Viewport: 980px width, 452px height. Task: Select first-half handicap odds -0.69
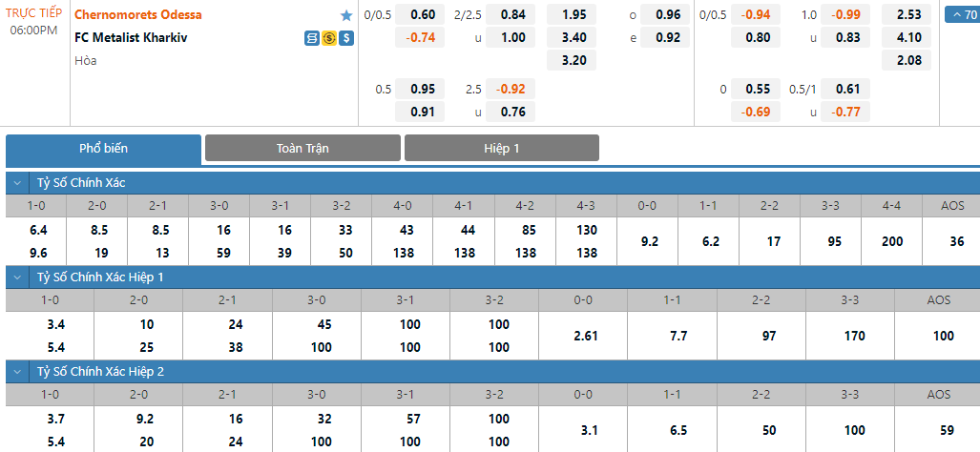[756, 113]
